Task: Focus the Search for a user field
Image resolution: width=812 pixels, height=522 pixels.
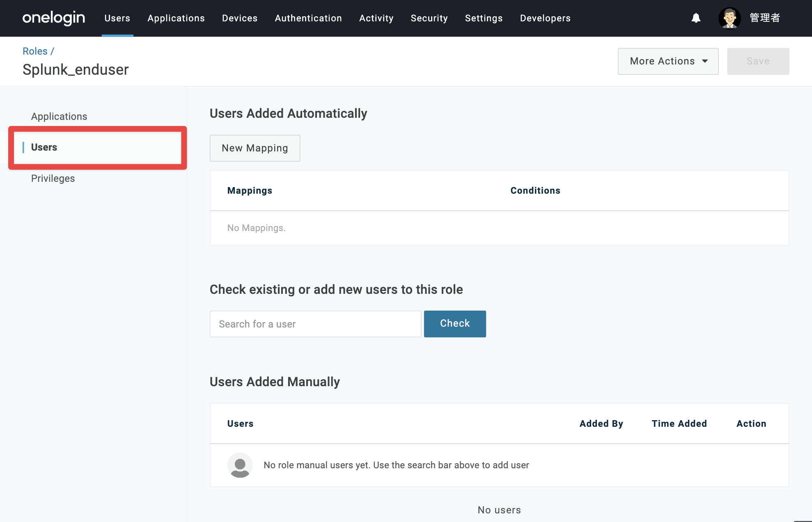Action: point(315,324)
